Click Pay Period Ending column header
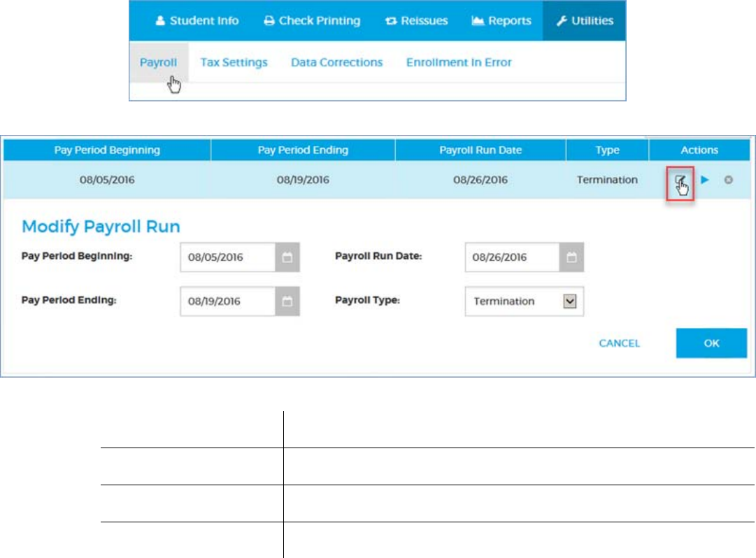Viewport: 756px width, 558px height. 303,150
